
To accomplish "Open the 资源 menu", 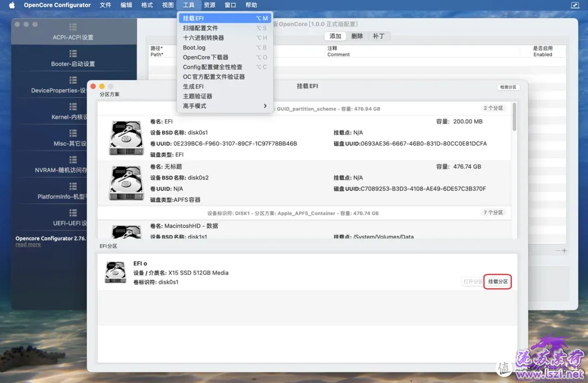I will pyautogui.click(x=209, y=5).
